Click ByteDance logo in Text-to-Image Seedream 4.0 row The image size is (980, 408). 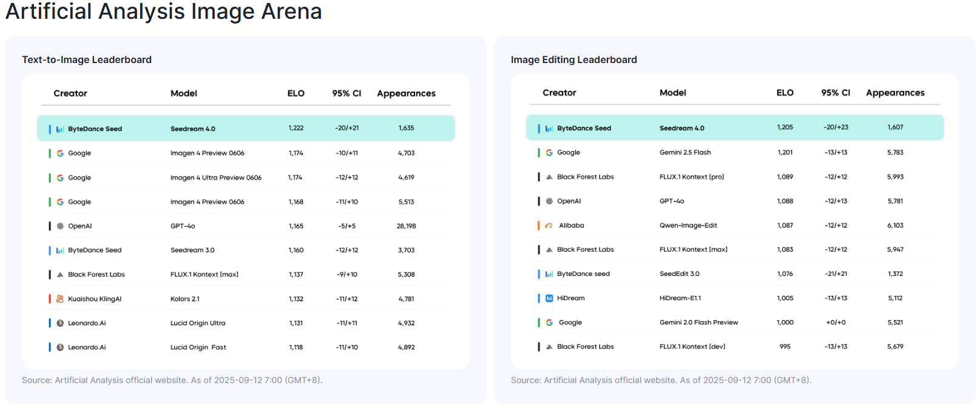coord(60,129)
